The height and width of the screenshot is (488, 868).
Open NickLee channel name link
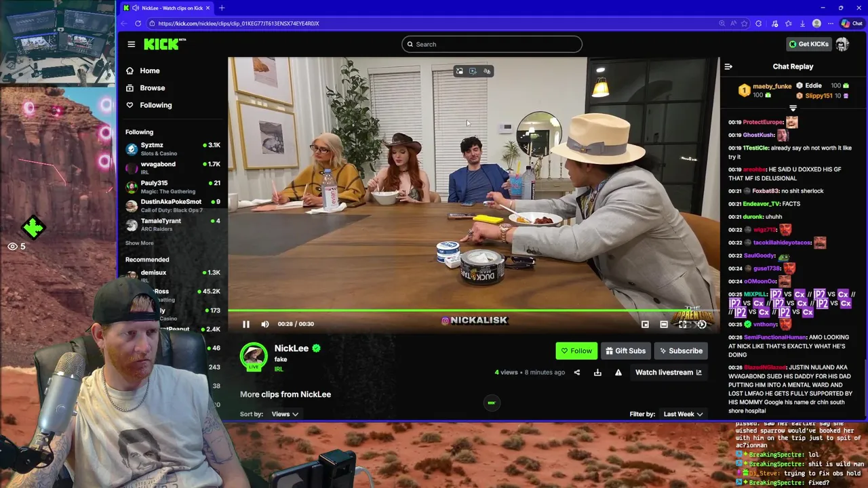(292, 348)
